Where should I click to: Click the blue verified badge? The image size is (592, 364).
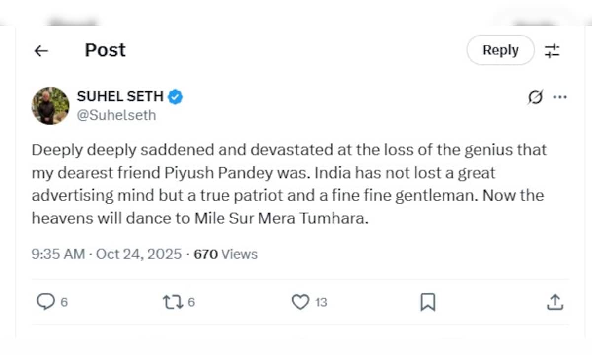coord(175,97)
